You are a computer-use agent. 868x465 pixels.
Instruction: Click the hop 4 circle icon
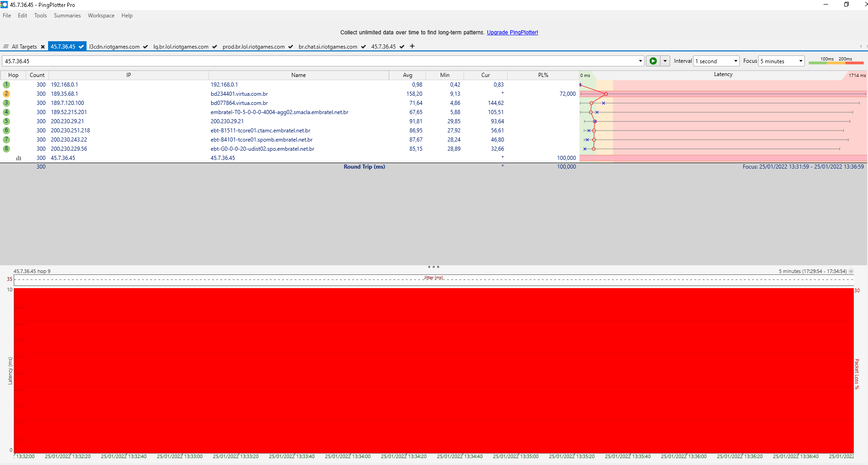(6, 112)
